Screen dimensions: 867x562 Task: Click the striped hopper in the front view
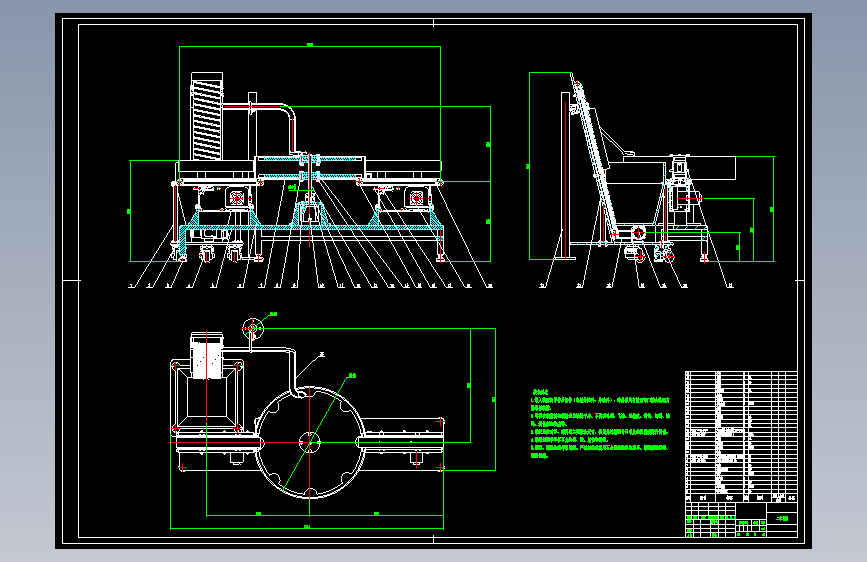click(x=207, y=116)
